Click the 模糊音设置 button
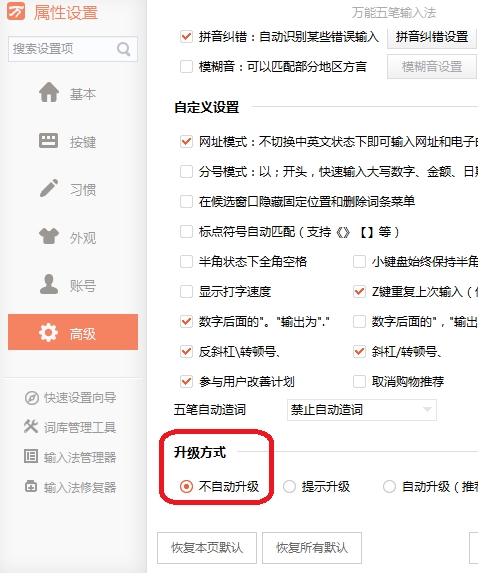 point(432,67)
